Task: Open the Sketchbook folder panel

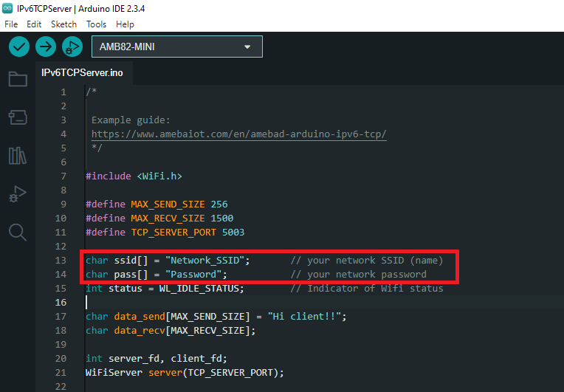Action: (17, 79)
